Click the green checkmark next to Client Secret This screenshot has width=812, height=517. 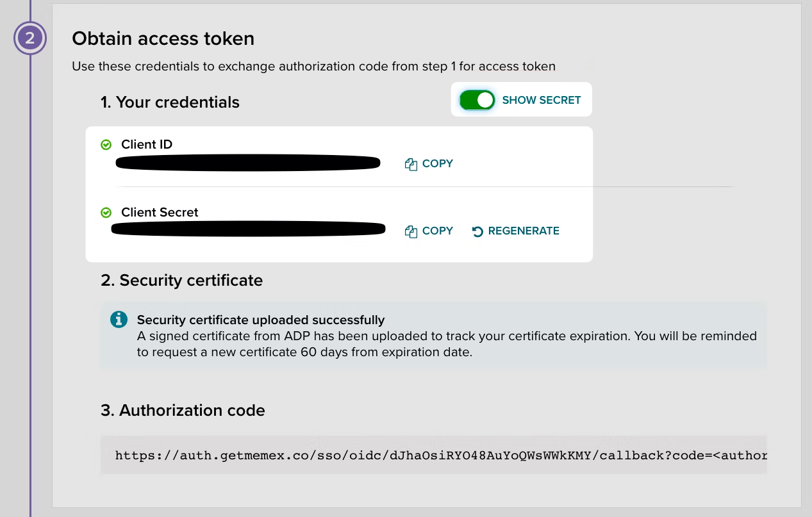(106, 212)
